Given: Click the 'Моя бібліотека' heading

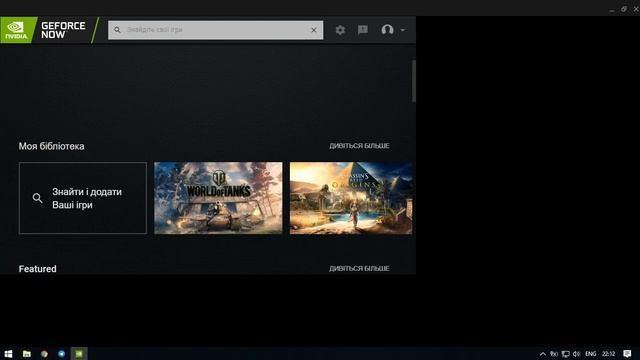Looking at the screenshot, I should [x=51, y=146].
